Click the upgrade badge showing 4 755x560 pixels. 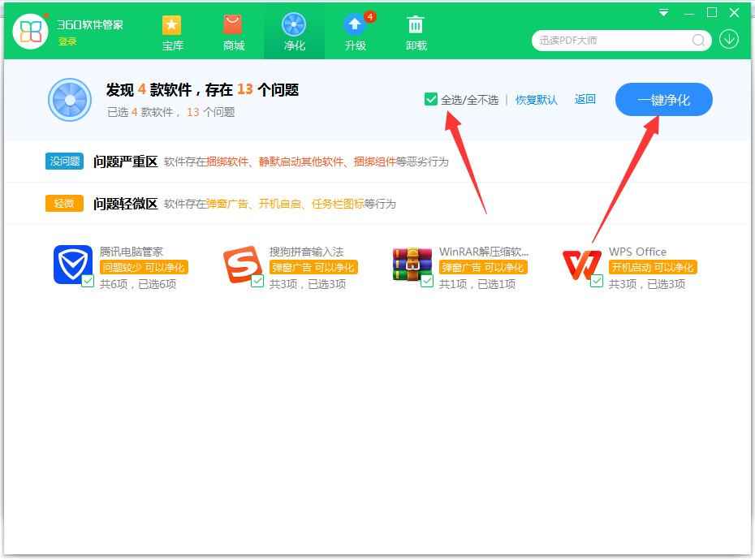point(370,17)
